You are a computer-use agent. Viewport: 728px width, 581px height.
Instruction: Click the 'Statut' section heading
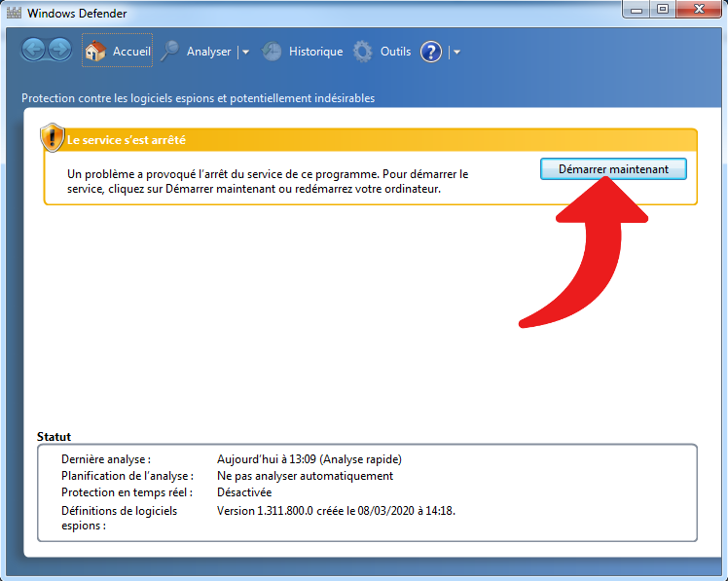(54, 437)
